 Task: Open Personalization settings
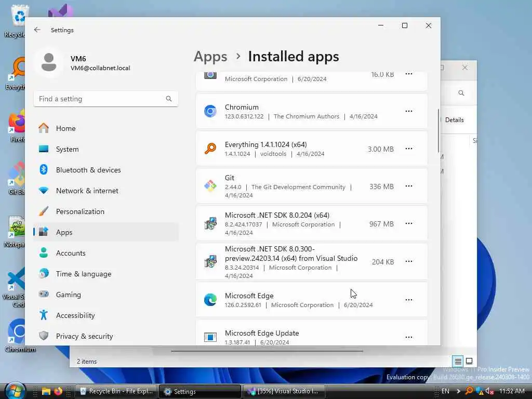pos(106,211)
